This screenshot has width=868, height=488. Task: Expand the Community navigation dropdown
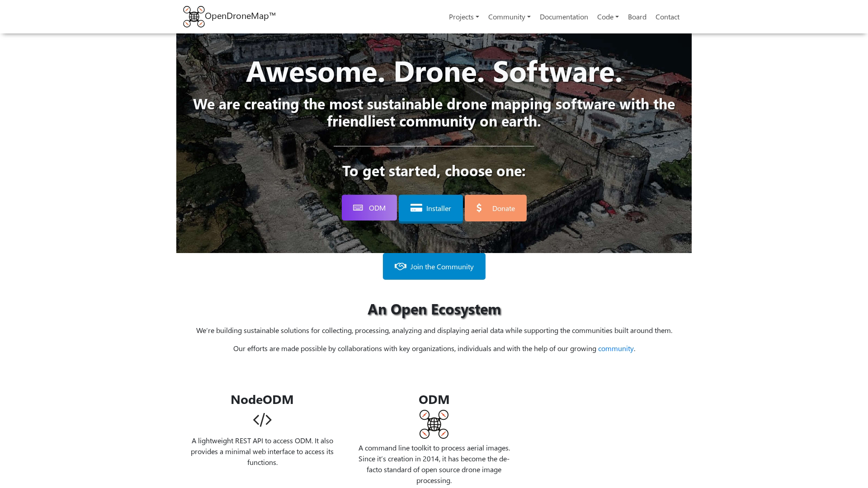pos(509,17)
